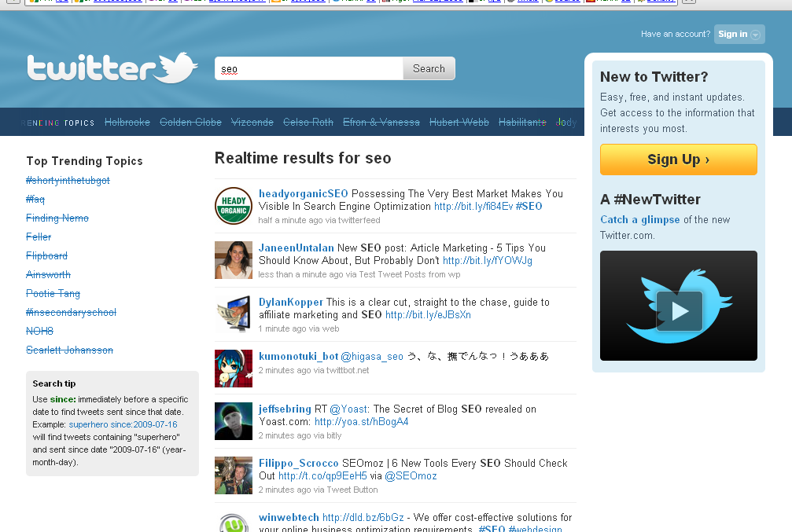Click inside the search input containing 'seo'
This screenshot has height=532, width=792.
pyautogui.click(x=307, y=68)
